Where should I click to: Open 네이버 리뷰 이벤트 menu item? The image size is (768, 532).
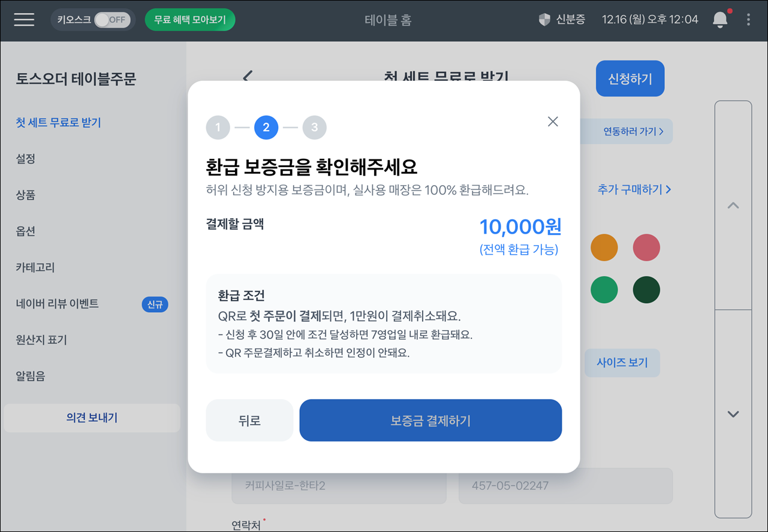58,304
